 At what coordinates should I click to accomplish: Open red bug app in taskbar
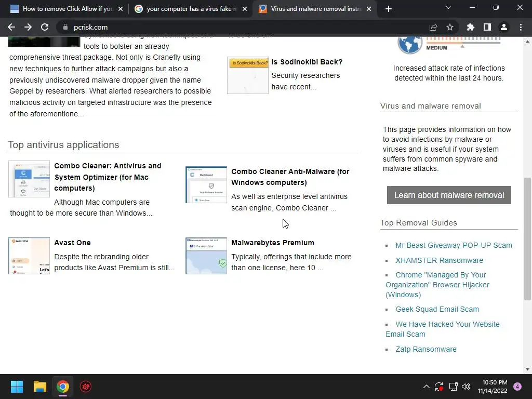point(86,387)
